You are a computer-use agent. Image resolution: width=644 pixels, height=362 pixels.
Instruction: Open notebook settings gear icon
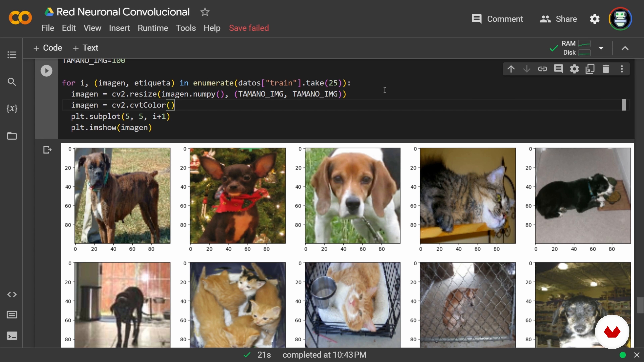tap(595, 19)
